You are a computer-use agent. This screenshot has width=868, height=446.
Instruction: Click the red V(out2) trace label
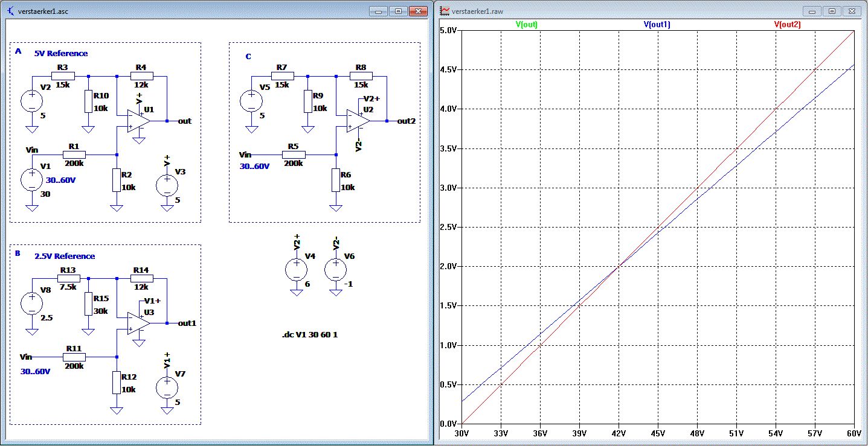(787, 25)
